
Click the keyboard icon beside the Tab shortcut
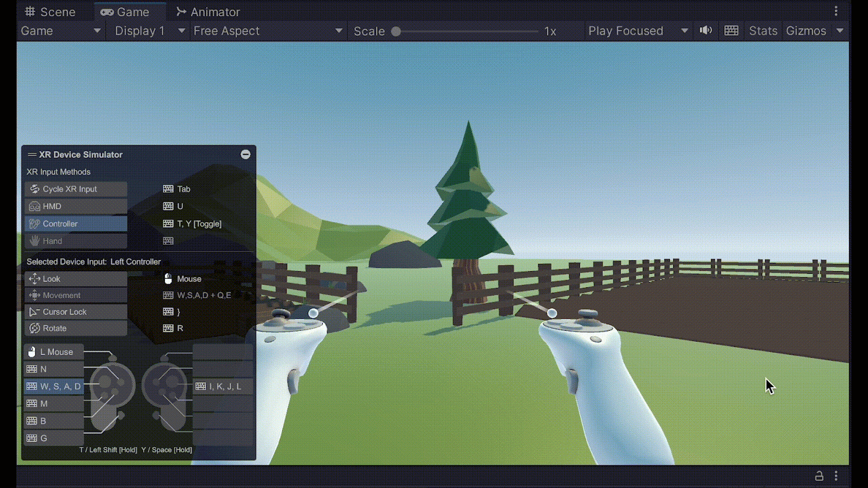(168, 189)
